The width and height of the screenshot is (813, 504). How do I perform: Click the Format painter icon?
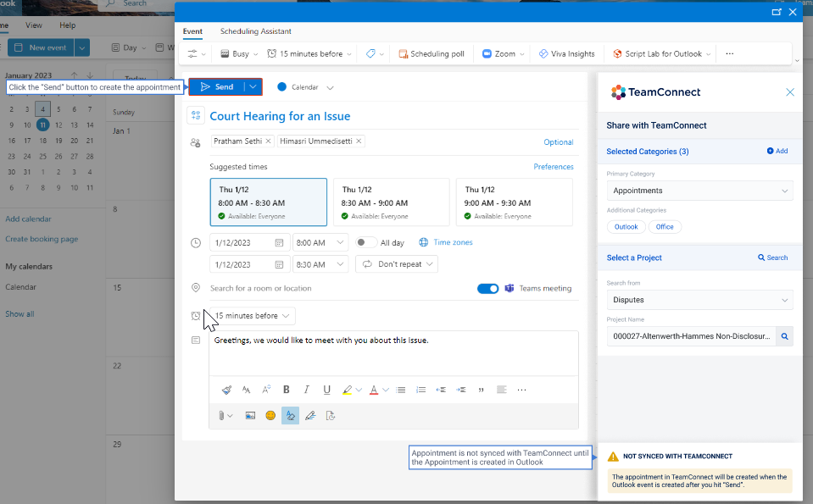click(226, 390)
